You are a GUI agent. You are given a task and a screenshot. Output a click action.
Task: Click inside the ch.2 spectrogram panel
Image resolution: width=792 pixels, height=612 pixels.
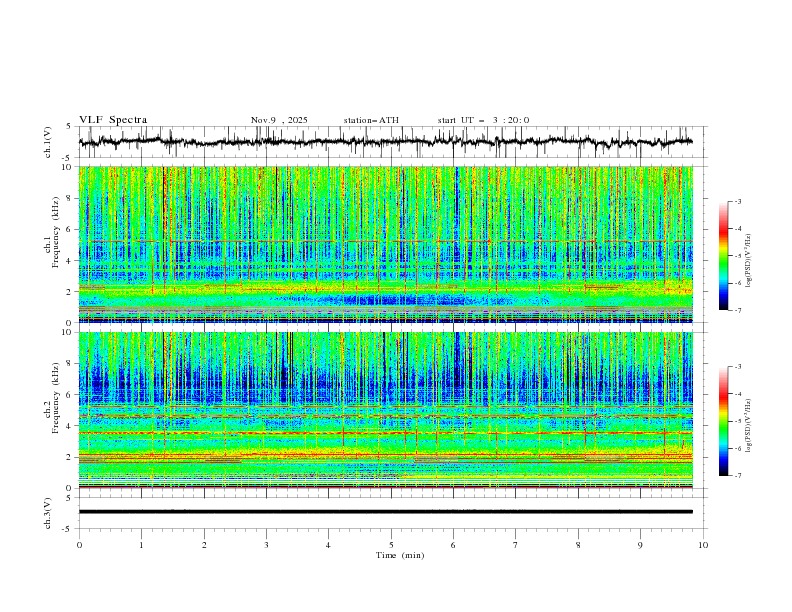click(x=386, y=410)
